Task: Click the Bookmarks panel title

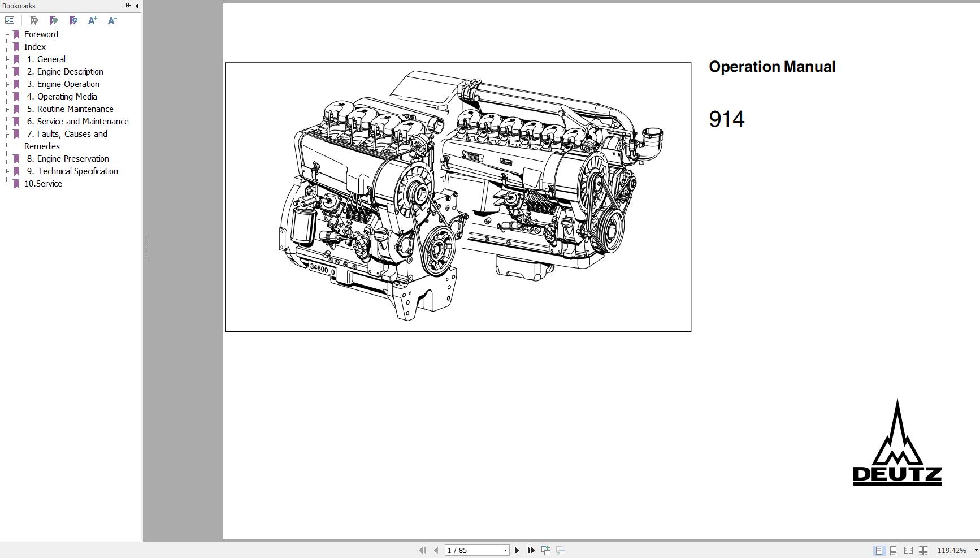Action: [20, 6]
